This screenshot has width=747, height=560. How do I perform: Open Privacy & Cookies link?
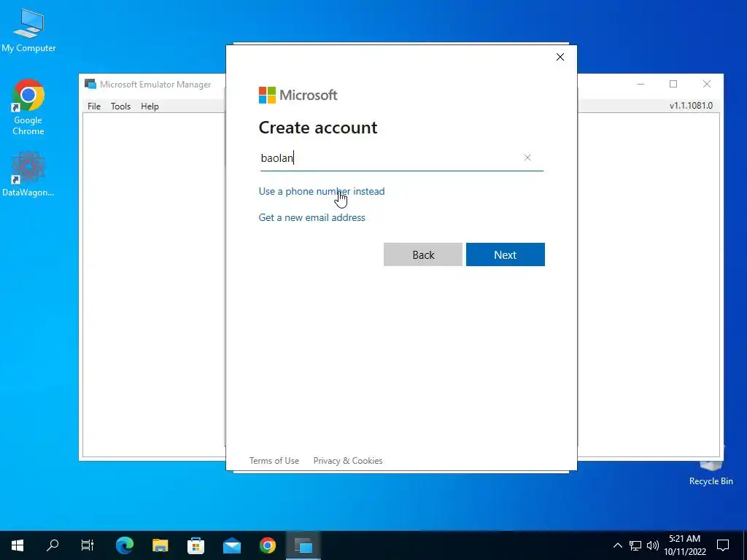click(348, 461)
